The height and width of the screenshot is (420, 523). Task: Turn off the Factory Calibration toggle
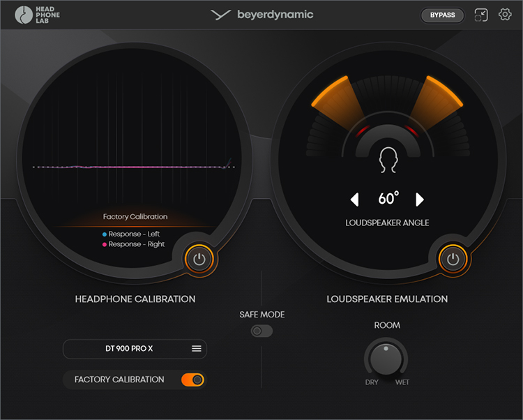point(192,380)
